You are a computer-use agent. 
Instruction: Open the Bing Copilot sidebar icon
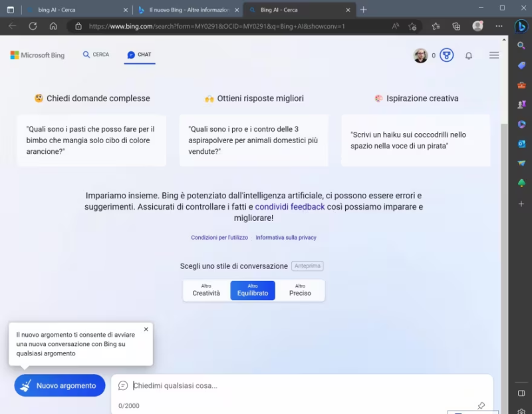521,27
